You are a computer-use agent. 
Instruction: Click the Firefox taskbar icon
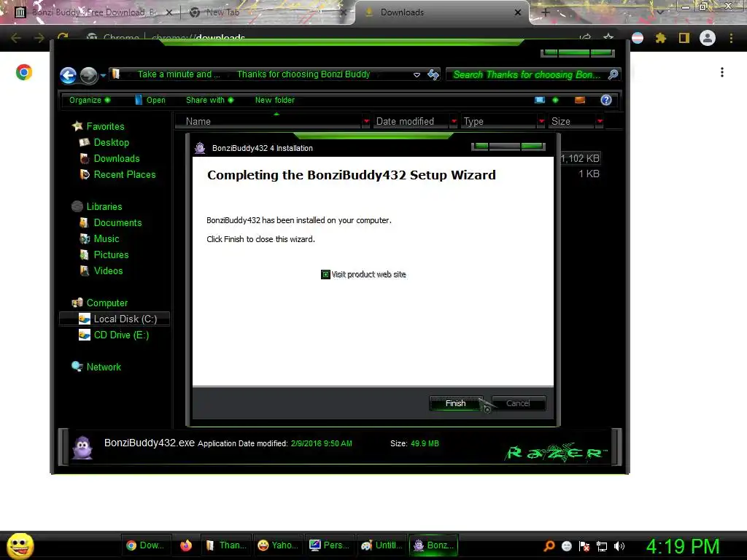click(186, 545)
